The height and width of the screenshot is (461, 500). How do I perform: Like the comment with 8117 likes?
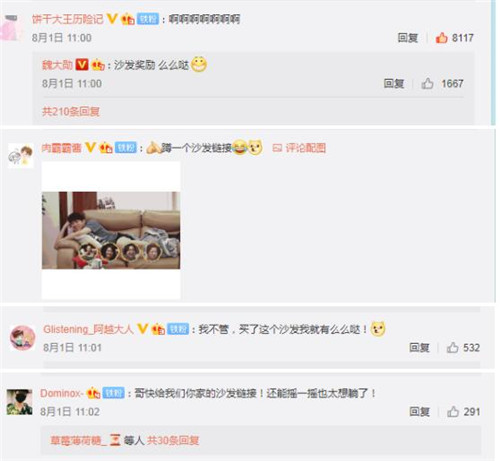[441, 38]
